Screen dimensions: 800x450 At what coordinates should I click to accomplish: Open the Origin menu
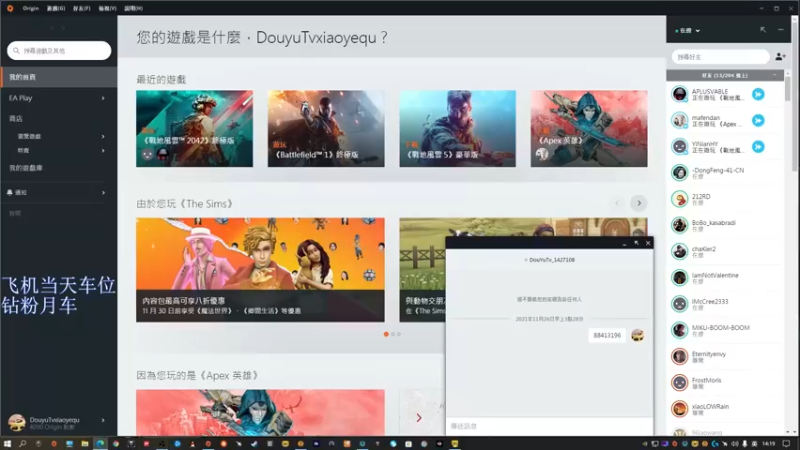click(x=31, y=8)
